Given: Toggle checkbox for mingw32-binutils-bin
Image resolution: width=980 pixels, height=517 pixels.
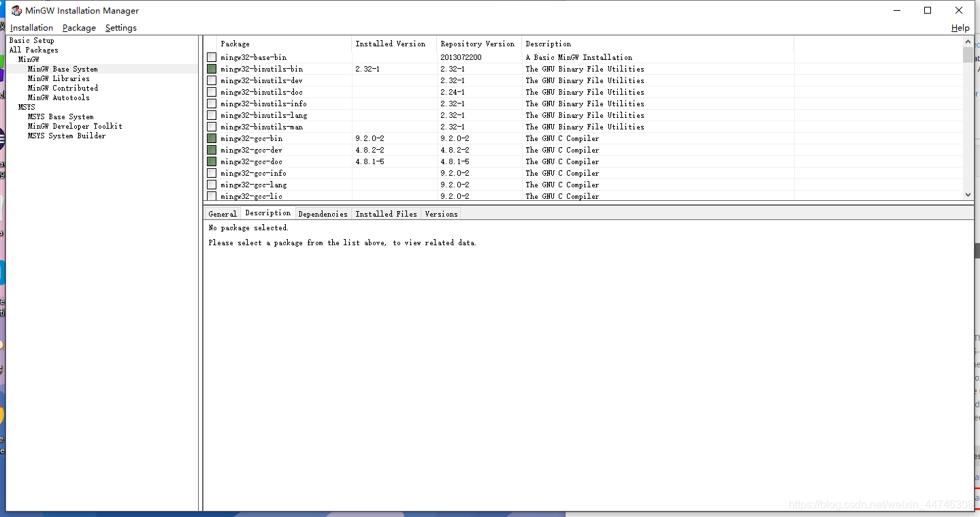Looking at the screenshot, I should coord(212,69).
